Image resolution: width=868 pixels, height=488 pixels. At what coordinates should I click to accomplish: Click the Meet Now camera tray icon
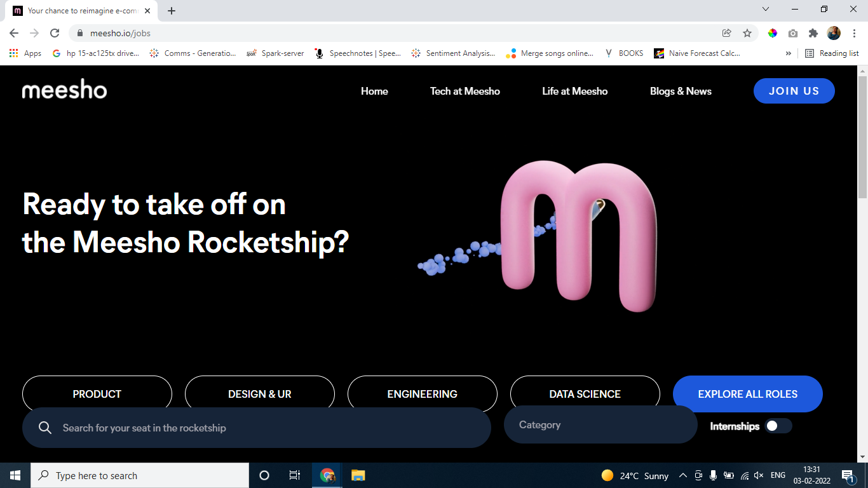coord(698,475)
